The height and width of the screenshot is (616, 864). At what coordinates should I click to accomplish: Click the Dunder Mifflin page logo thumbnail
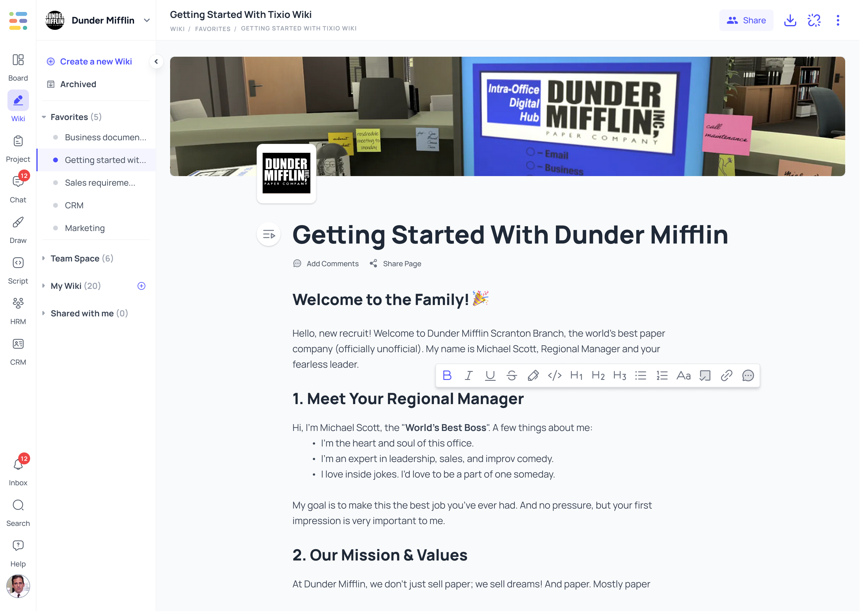click(x=286, y=173)
